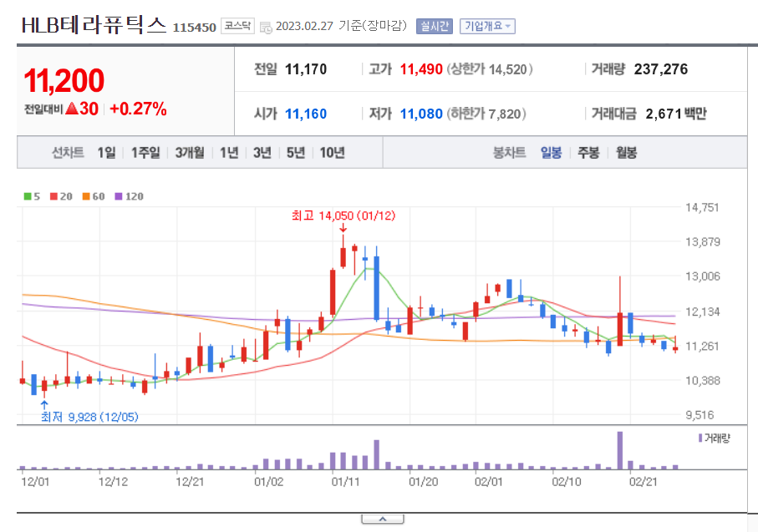Click the 선차트 label
The image size is (758, 532).
[x=68, y=153]
